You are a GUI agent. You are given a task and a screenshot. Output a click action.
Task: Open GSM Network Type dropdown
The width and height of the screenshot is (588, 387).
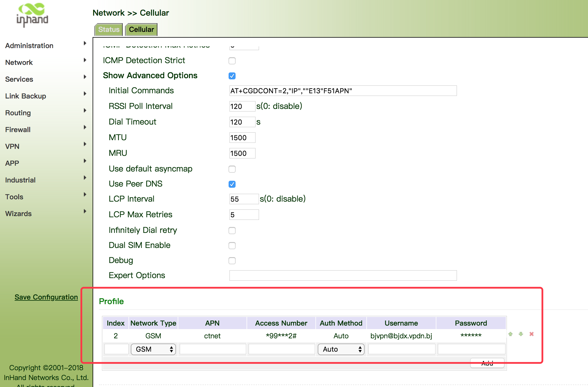click(x=153, y=349)
